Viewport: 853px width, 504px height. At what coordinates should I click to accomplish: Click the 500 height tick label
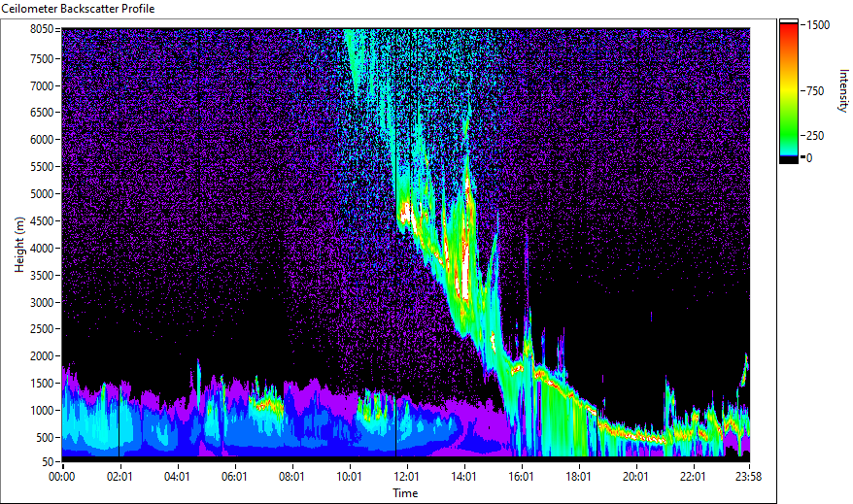click(45, 438)
